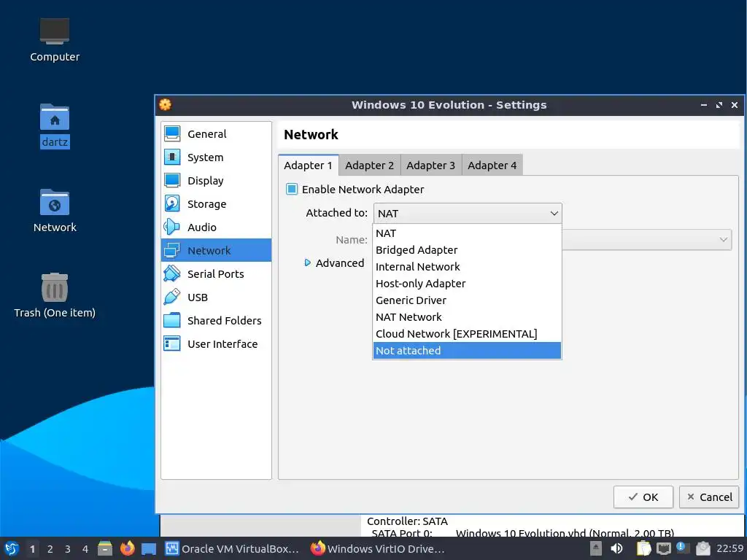Viewport: 747px width, 560px height.
Task: Open the Network desktop folder icon
Action: coord(54,203)
